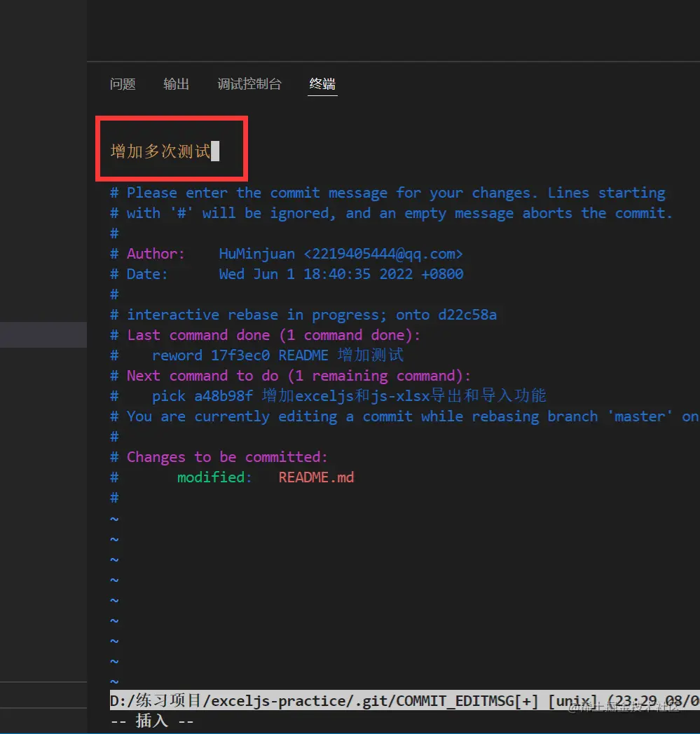Activate the 终端 tab
This screenshot has width=700, height=734.
click(x=322, y=84)
